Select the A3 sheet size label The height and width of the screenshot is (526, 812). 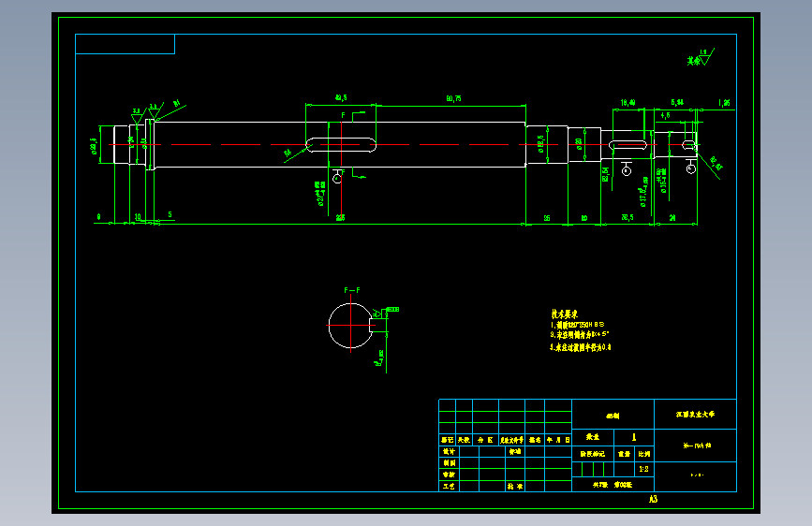[x=653, y=499]
